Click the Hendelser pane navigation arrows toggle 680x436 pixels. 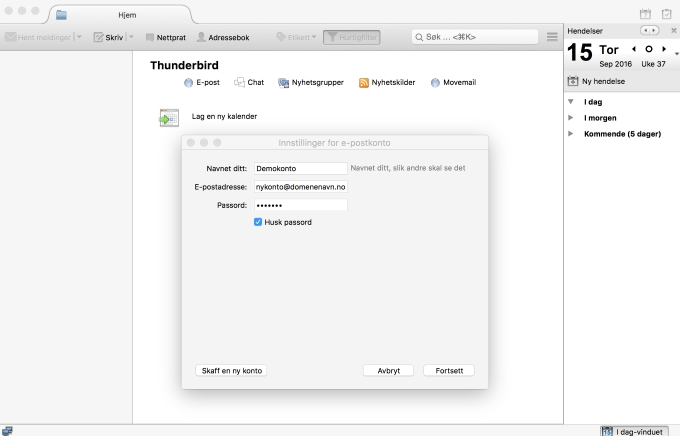pos(650,30)
